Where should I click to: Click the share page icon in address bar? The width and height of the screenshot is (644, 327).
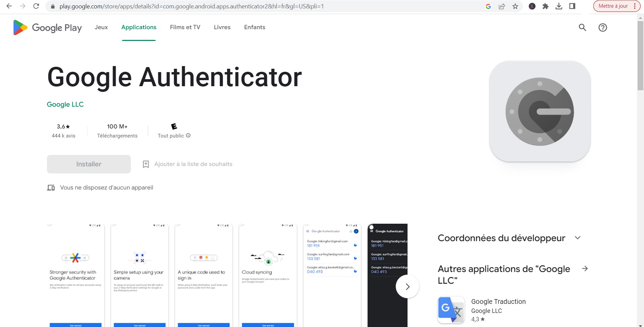pos(502,6)
